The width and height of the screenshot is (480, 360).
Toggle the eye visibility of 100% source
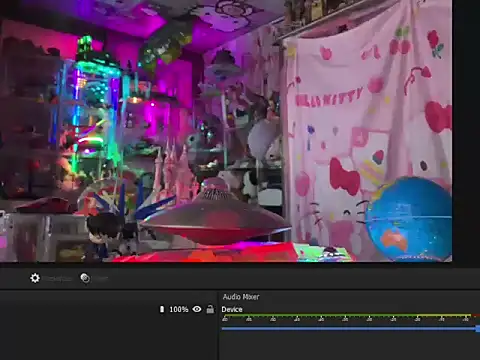(197, 309)
